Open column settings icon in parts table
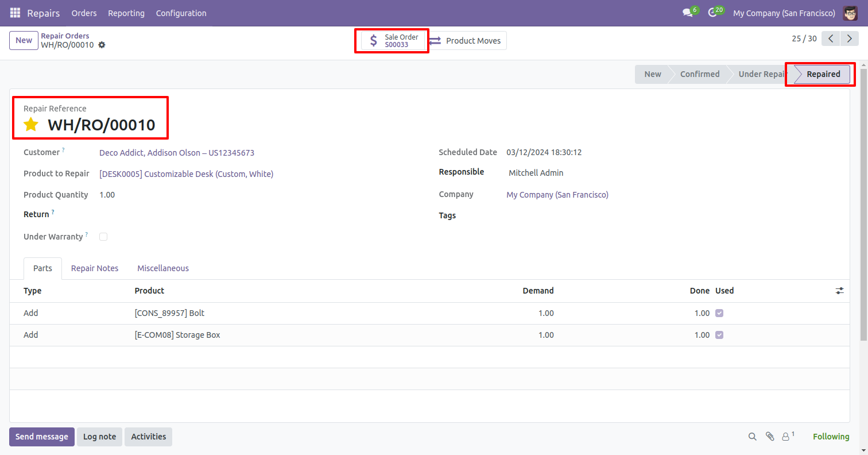Viewport: 868px width, 455px height. (839, 291)
